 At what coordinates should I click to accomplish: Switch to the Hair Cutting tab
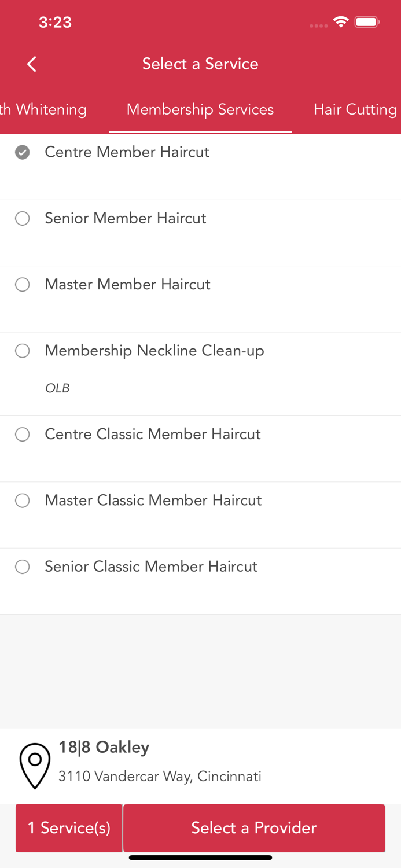pyautogui.click(x=355, y=109)
